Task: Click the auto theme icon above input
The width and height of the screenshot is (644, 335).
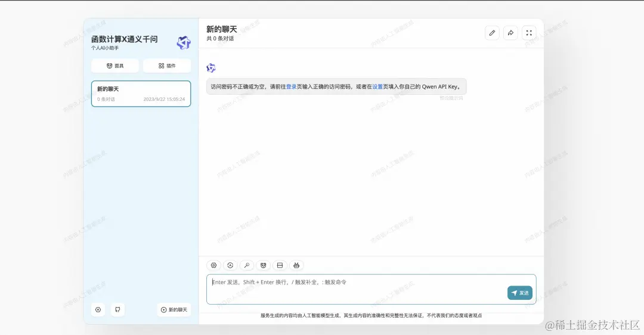Action: coord(230,265)
